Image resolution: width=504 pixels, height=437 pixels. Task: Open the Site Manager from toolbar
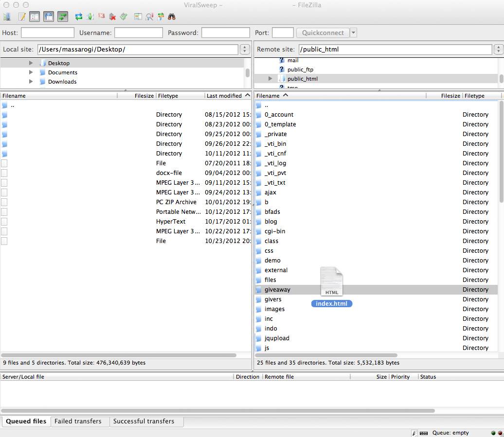[x=7, y=17]
